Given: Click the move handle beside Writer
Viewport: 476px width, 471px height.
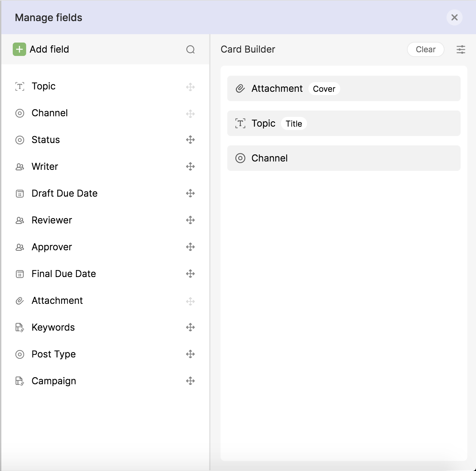Looking at the screenshot, I should point(190,166).
